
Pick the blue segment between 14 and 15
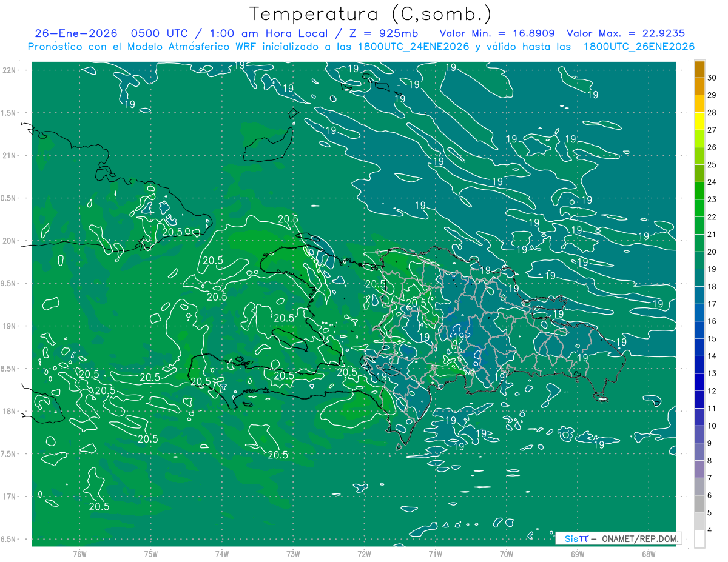[x=699, y=347]
